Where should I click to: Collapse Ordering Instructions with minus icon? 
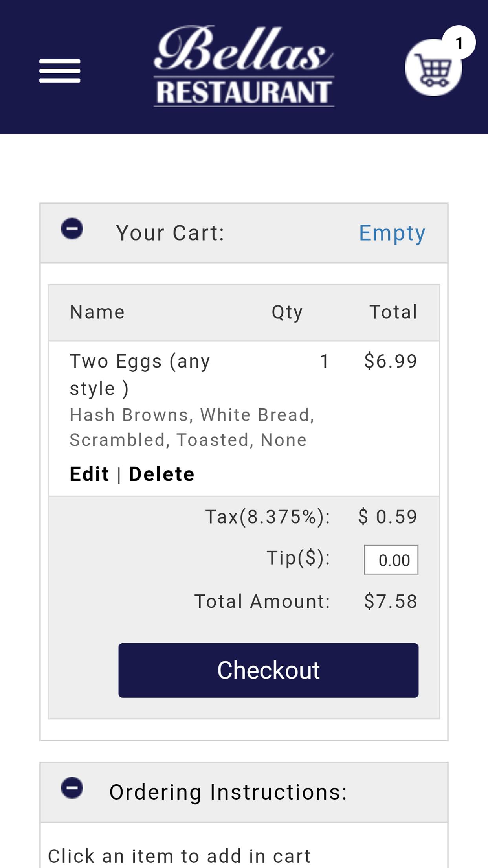pyautogui.click(x=72, y=788)
